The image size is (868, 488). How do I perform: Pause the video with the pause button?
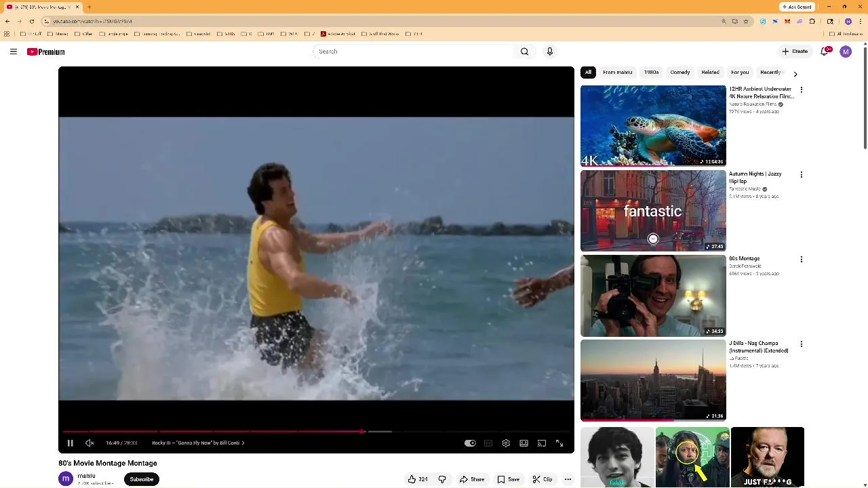point(70,443)
